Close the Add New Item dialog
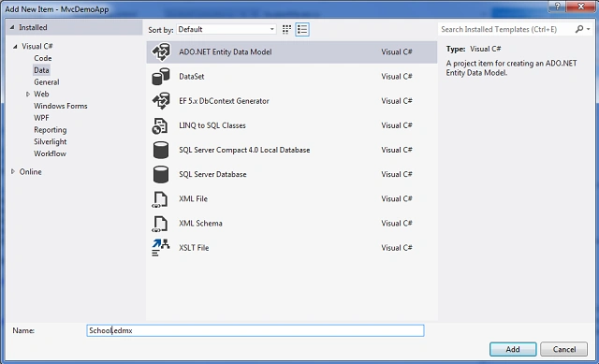This screenshot has height=364, width=599. coord(581,7)
